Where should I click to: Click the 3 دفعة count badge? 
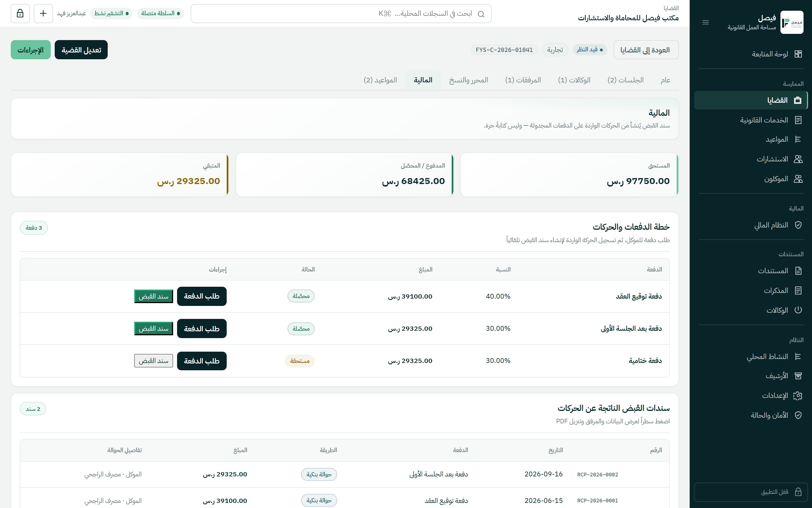tap(34, 228)
